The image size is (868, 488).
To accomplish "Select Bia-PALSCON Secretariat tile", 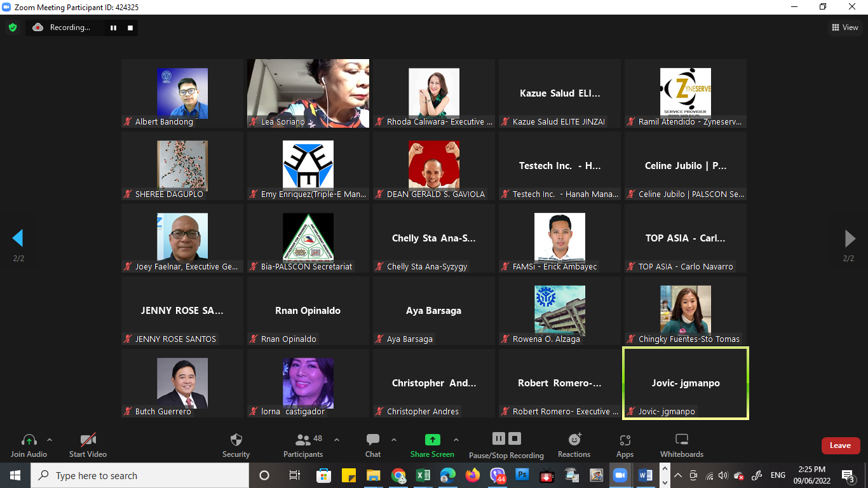I will coord(308,238).
